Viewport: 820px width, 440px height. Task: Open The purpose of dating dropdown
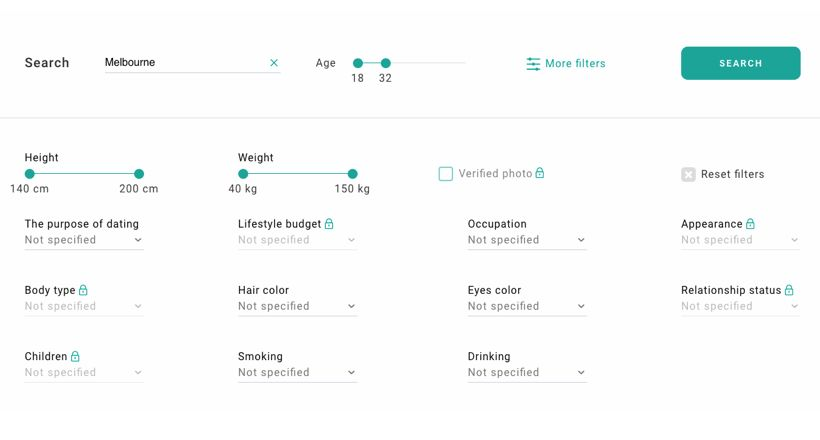(84, 240)
